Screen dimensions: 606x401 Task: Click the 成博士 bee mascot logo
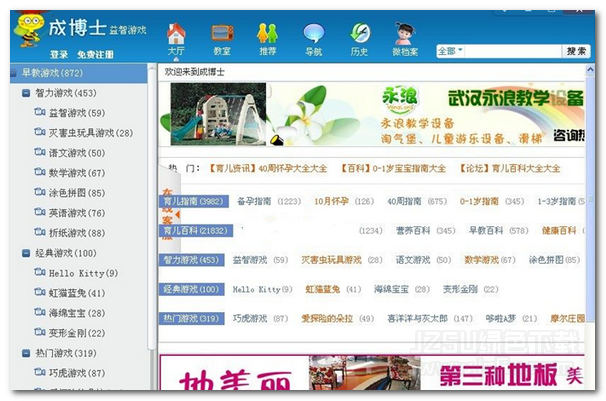click(x=29, y=30)
